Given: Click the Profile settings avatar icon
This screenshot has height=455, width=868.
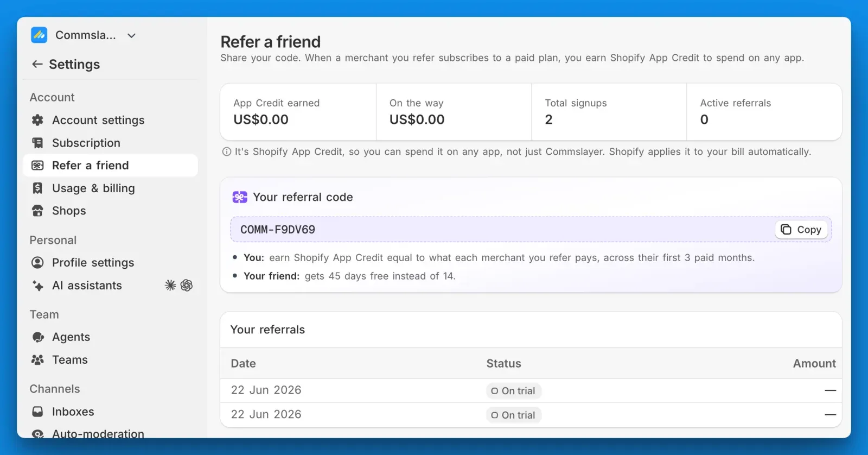Looking at the screenshot, I should 37,263.
